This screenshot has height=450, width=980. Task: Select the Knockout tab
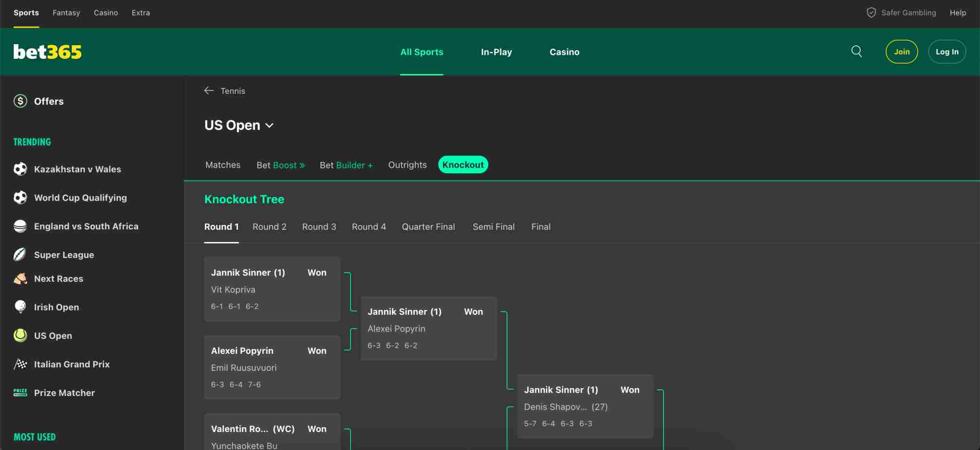(463, 165)
